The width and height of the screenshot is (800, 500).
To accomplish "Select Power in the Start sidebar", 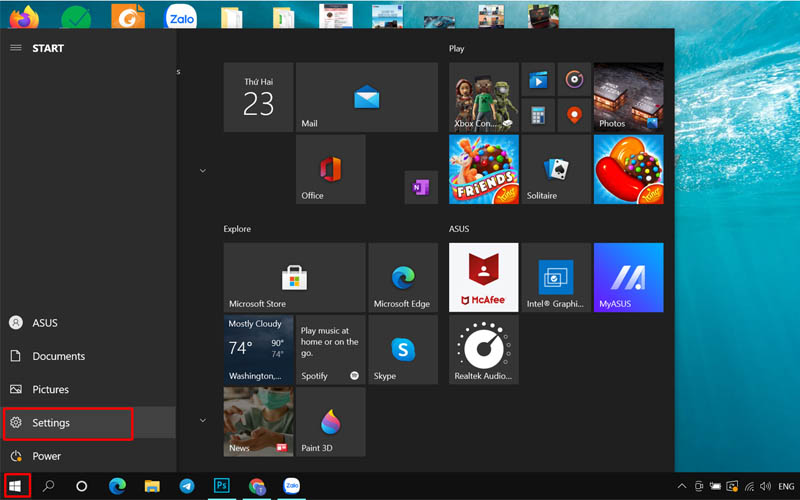I will point(46,456).
